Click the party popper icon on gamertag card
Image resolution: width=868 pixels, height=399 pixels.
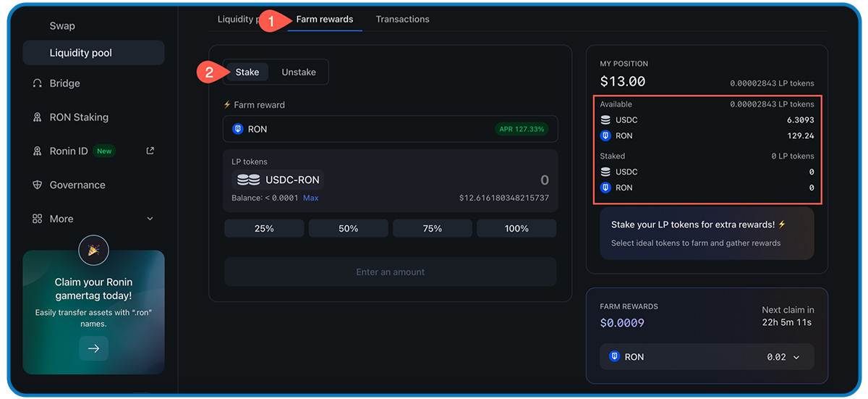coord(93,251)
